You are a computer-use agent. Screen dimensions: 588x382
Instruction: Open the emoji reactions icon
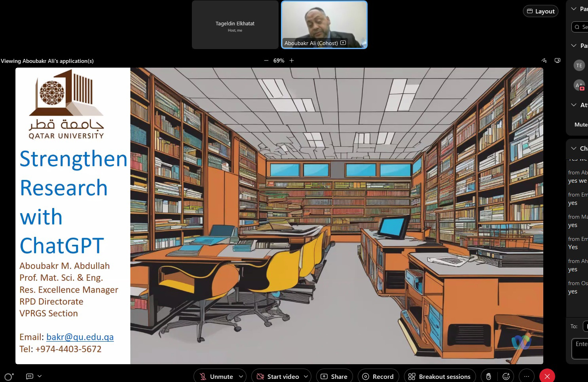click(x=506, y=376)
